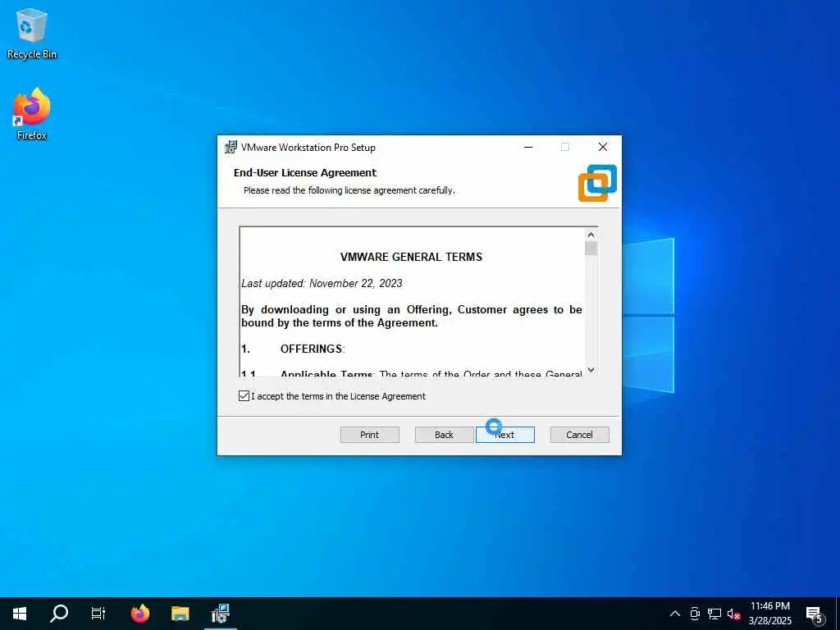Open taskbar Search

click(x=59, y=614)
